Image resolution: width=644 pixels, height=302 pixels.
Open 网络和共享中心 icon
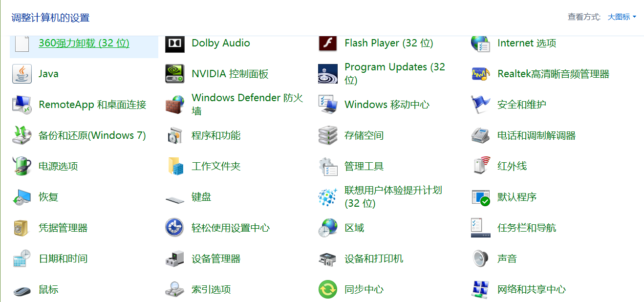[x=480, y=289]
